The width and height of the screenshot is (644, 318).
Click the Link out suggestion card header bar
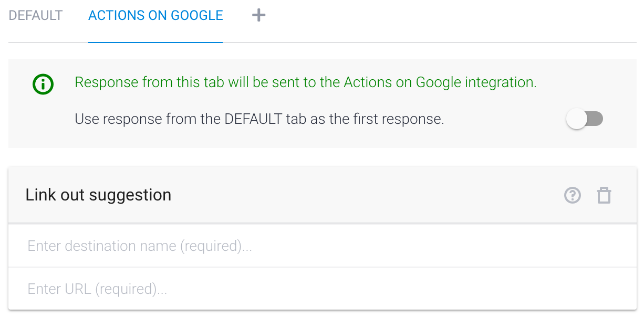click(x=323, y=195)
